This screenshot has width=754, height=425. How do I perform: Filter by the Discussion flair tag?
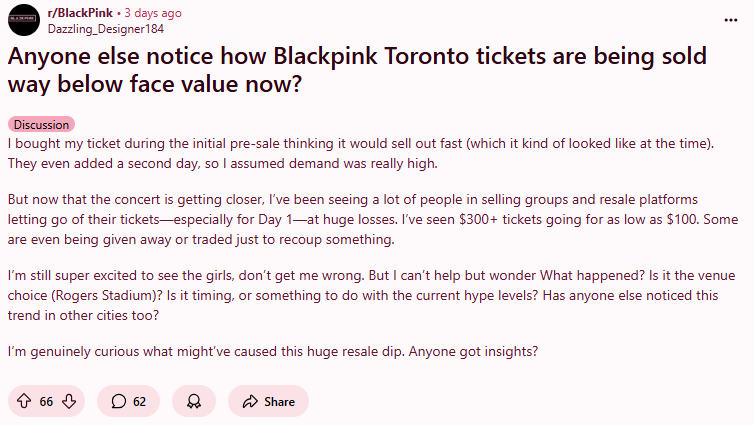(41, 125)
